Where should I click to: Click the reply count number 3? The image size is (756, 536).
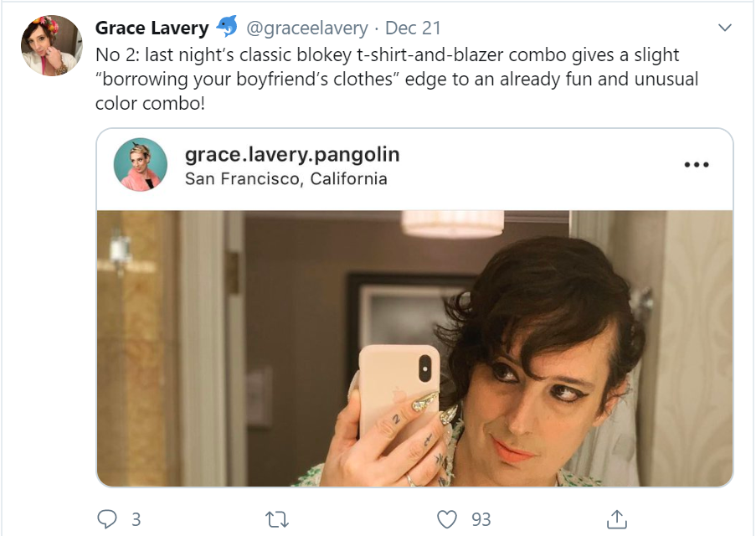(136, 519)
